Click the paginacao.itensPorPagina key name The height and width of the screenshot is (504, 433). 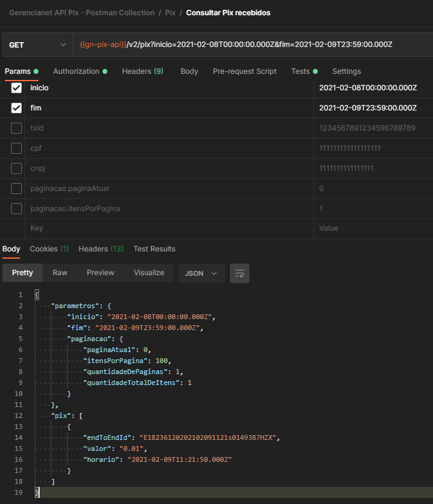[75, 209]
